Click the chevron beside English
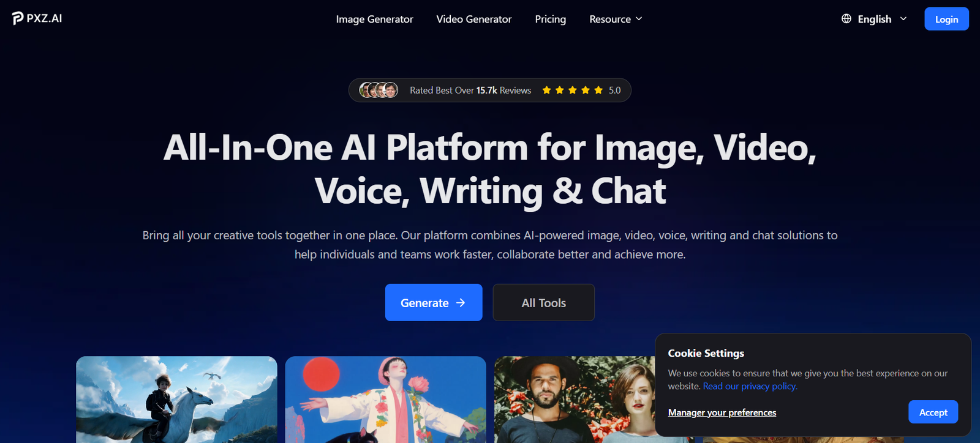 tap(903, 19)
